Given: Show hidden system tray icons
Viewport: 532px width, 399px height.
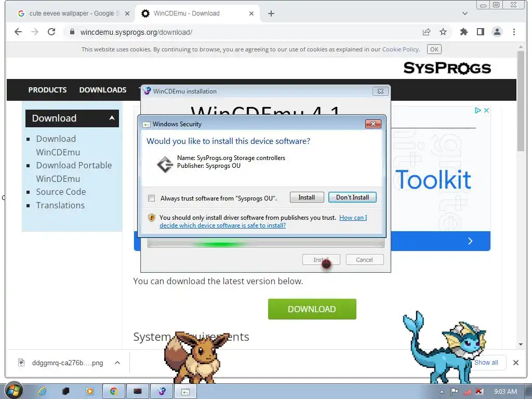Looking at the screenshot, I should [x=442, y=392].
